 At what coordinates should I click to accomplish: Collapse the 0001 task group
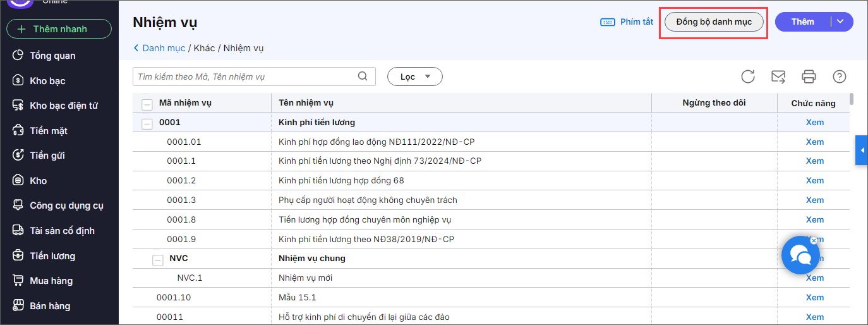coord(147,123)
